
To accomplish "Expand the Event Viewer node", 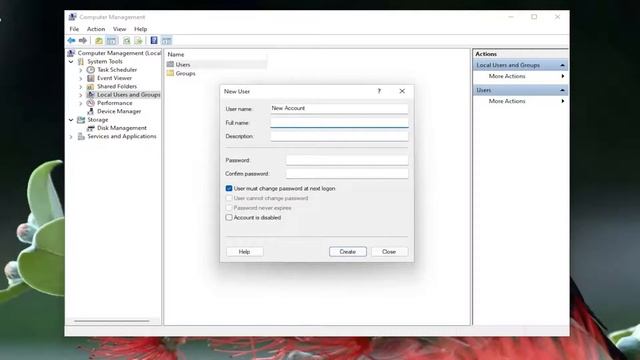I will click(x=81, y=78).
